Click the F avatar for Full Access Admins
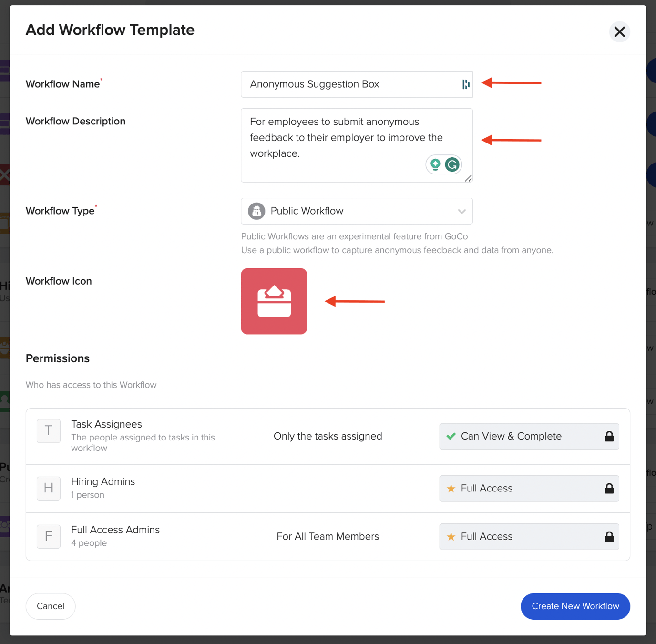 click(48, 536)
